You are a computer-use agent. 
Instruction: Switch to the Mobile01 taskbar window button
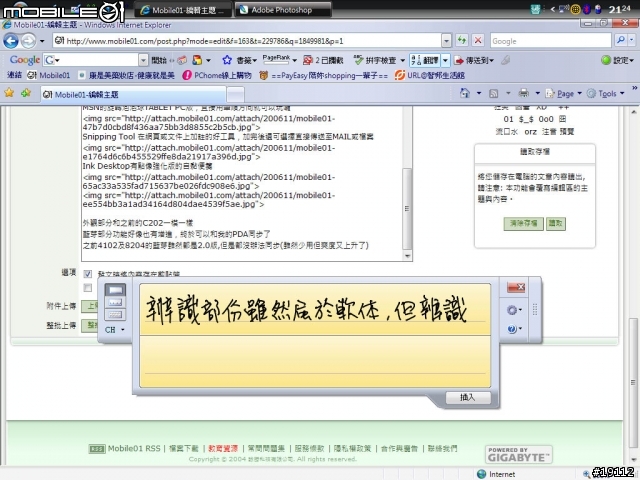pyautogui.click(x=183, y=10)
